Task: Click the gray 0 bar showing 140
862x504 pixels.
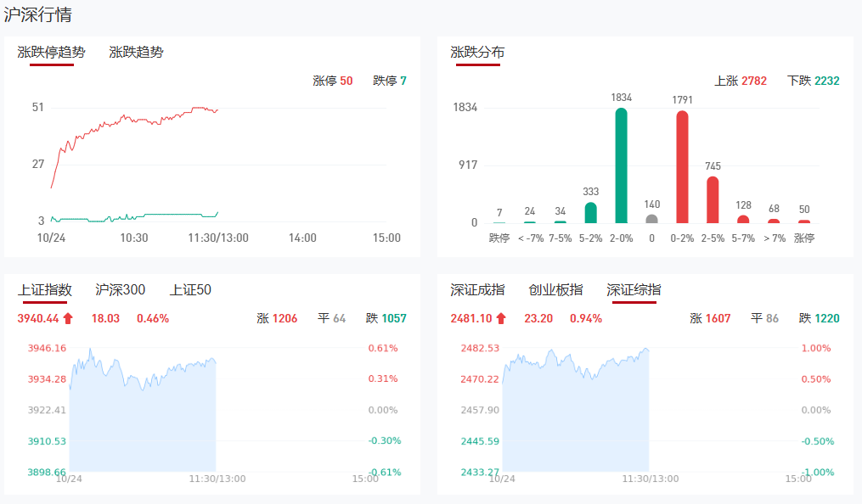Action: click(x=651, y=219)
